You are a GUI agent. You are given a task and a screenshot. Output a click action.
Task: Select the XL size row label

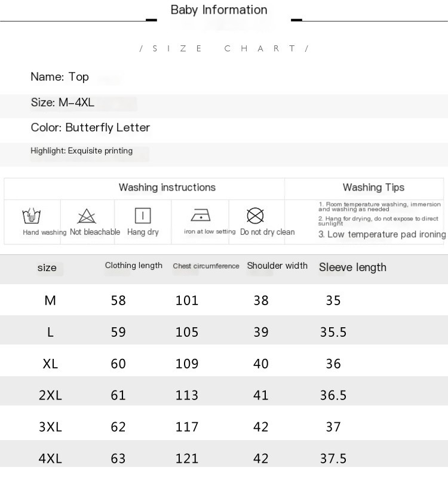pos(50,364)
